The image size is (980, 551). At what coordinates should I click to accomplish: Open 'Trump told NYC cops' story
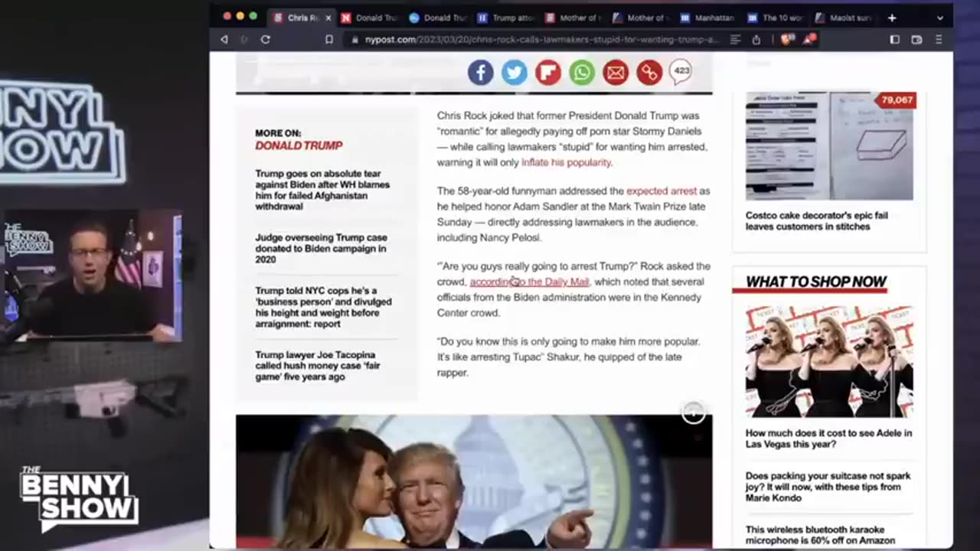tap(323, 307)
